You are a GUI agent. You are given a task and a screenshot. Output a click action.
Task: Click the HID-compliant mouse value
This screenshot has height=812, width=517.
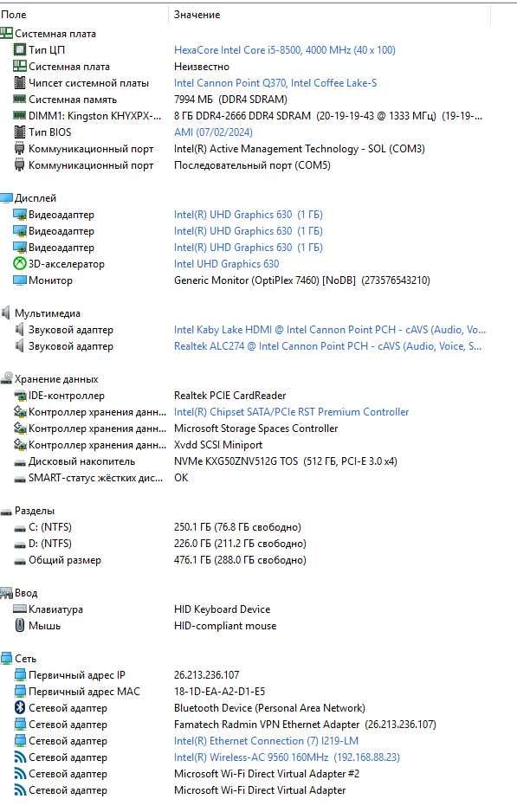225,626
